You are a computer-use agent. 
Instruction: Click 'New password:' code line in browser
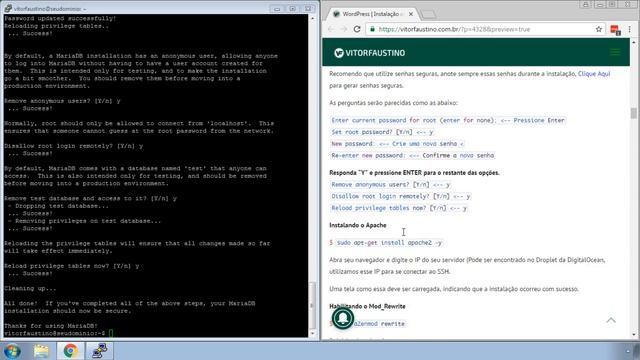pyautogui.click(x=397, y=144)
